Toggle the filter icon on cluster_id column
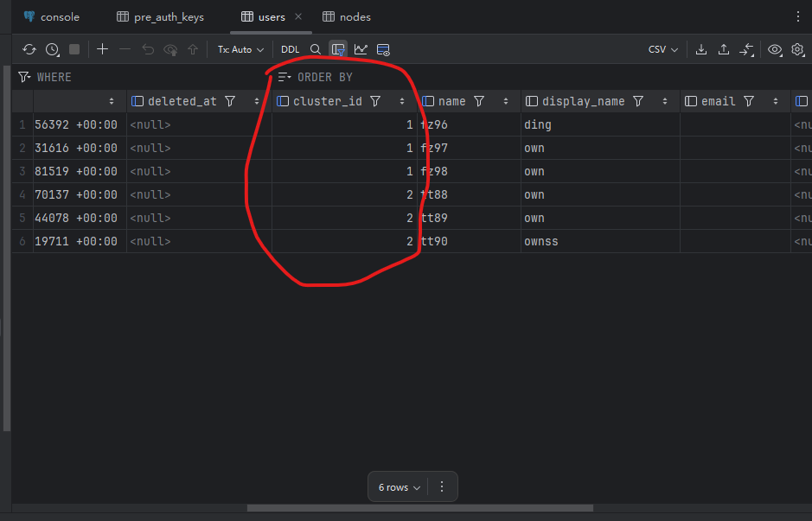The image size is (812, 521). 375,101
